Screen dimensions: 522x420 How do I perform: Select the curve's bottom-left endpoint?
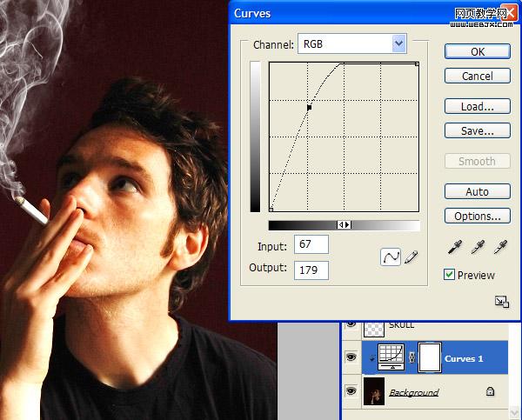[271, 210]
